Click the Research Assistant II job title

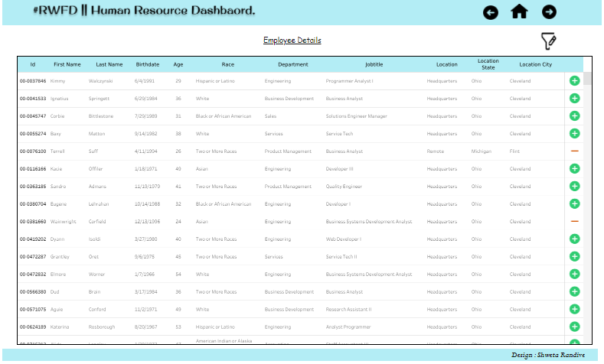coord(348,310)
